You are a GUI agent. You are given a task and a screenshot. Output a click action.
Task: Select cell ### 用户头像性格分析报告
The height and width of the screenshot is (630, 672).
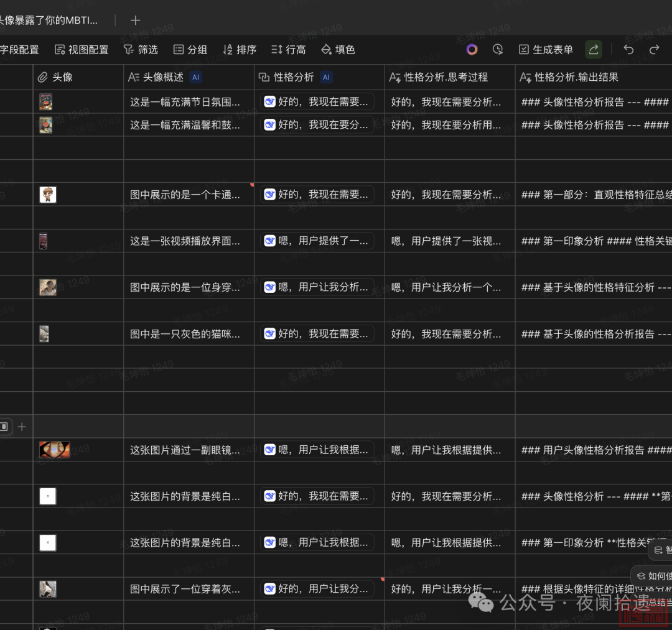coord(594,450)
